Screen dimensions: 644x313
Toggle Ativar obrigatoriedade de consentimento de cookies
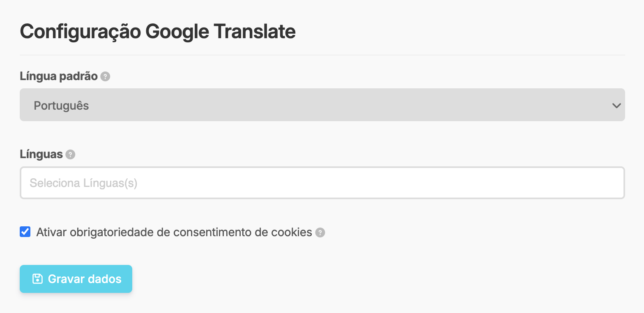tap(25, 232)
